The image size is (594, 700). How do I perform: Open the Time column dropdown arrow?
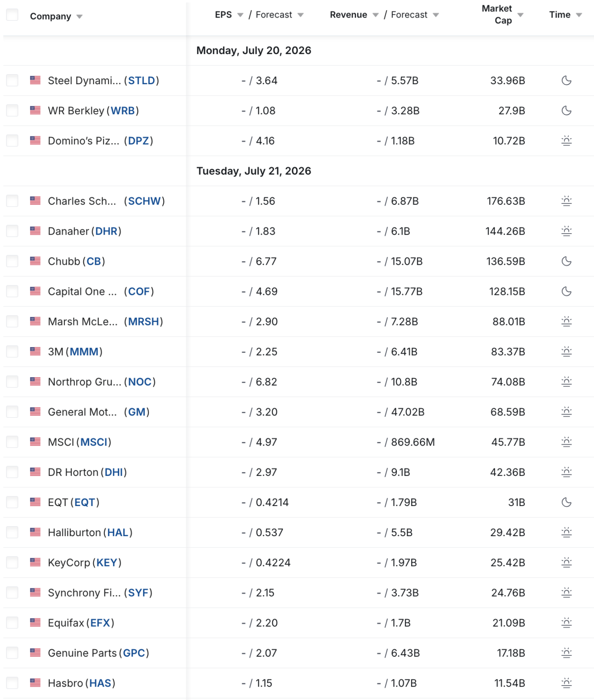[x=579, y=15]
